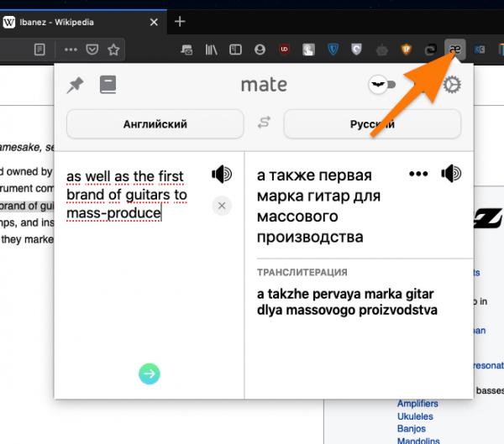Play audio of the Russian translation

(x=451, y=174)
